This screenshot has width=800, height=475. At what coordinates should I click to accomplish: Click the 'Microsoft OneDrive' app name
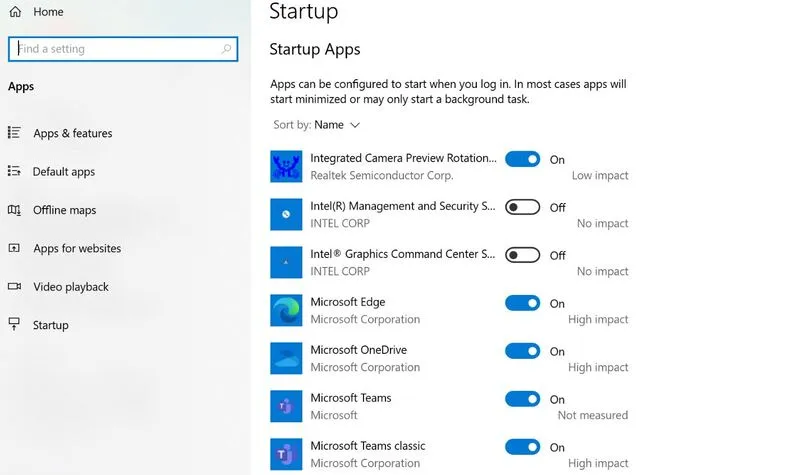point(359,350)
